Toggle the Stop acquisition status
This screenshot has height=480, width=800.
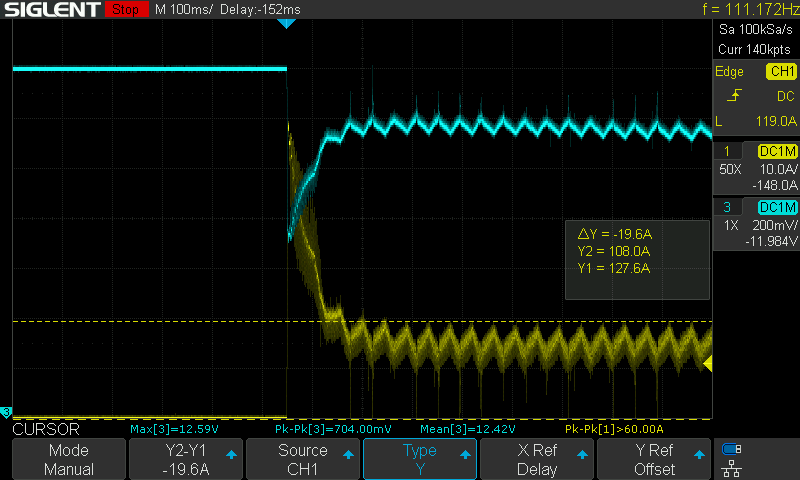[x=124, y=10]
